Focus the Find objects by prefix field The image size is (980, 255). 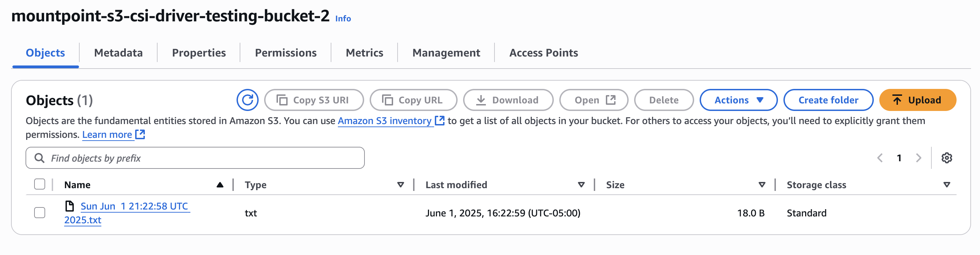point(195,158)
